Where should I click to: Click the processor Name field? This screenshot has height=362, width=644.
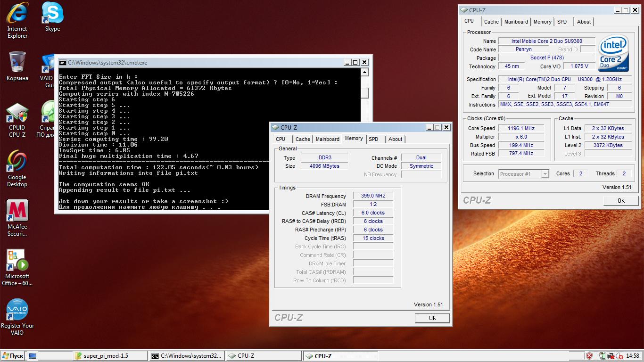[547, 41]
